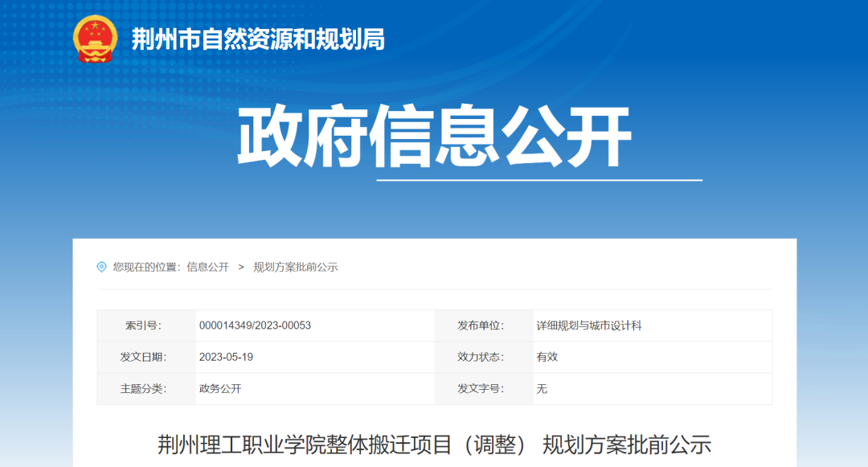The height and width of the screenshot is (467, 868).
Task: Click the 索引号 label cell
Action: click(147, 326)
